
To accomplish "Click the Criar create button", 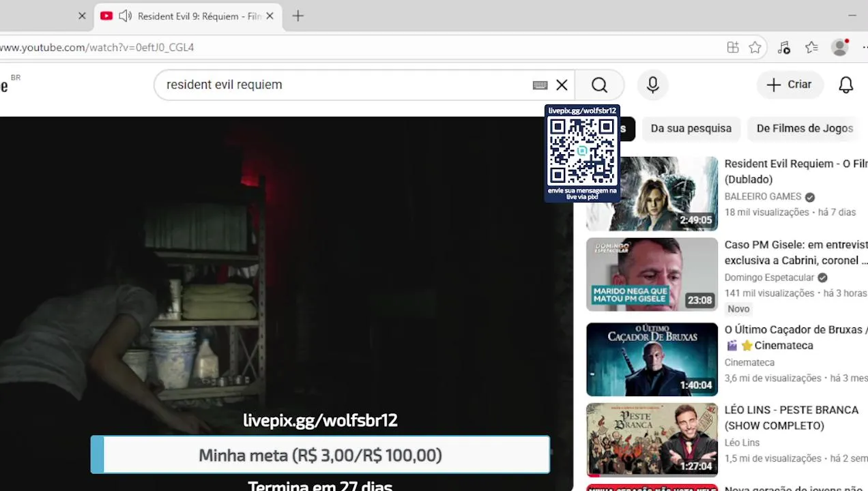I will (x=790, y=85).
